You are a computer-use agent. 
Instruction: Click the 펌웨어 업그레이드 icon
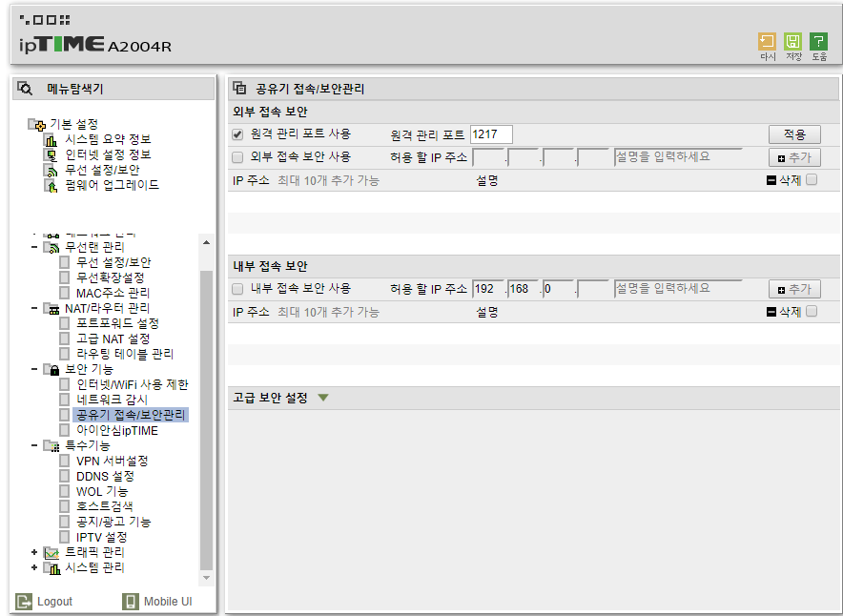tap(51, 185)
